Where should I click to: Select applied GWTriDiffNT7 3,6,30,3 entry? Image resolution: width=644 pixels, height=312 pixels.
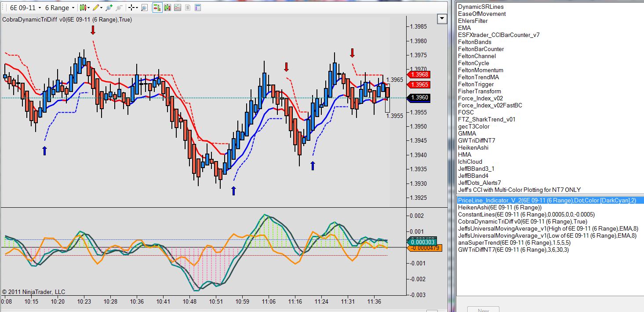513,250
